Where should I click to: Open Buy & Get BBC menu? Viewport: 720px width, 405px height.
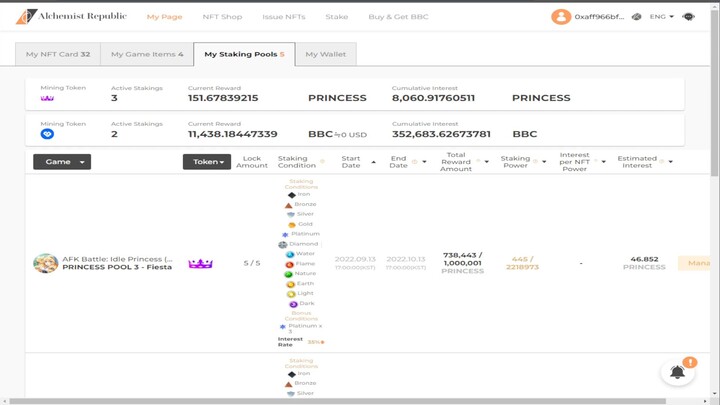398,17
